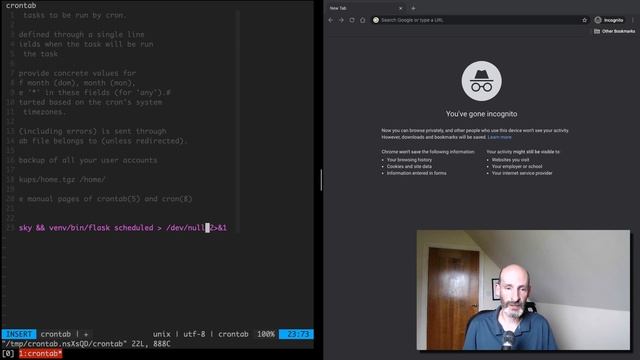640x360 pixels.
Task: Open the Chrome home page button
Action: point(362,20)
